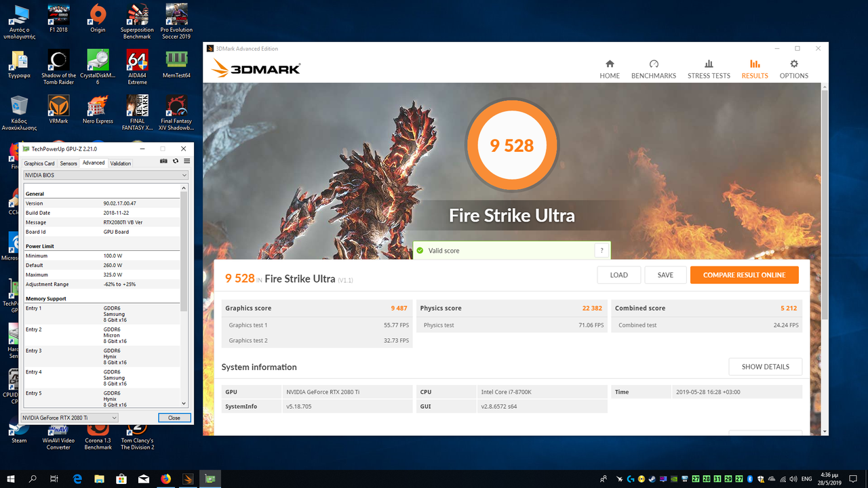Launch Shadow of the Tomb Raider icon
The image size is (868, 488).
click(58, 67)
